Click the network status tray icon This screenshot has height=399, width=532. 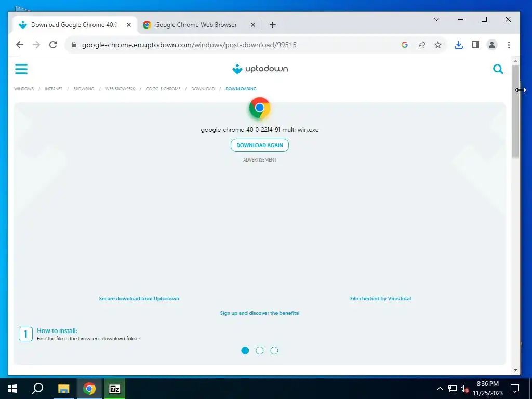(453, 389)
